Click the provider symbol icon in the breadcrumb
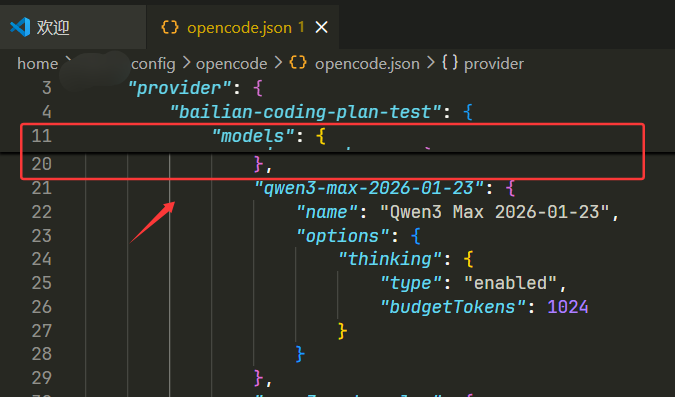The image size is (675, 397). [x=450, y=62]
